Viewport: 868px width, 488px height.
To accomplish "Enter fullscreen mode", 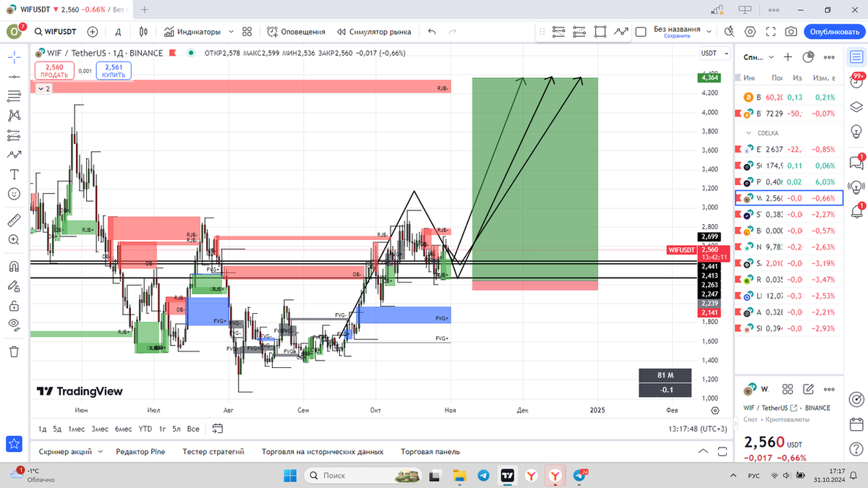I will point(770,32).
